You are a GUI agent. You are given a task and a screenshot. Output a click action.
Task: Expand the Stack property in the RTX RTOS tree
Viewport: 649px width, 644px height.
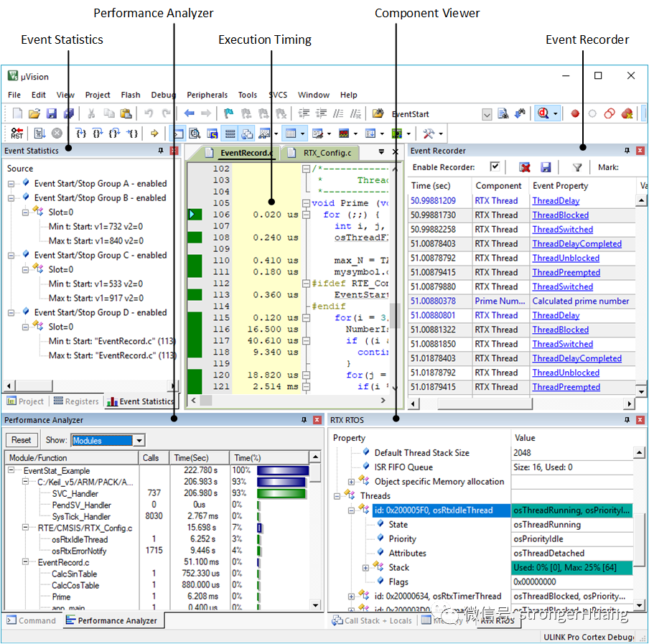[x=365, y=568]
